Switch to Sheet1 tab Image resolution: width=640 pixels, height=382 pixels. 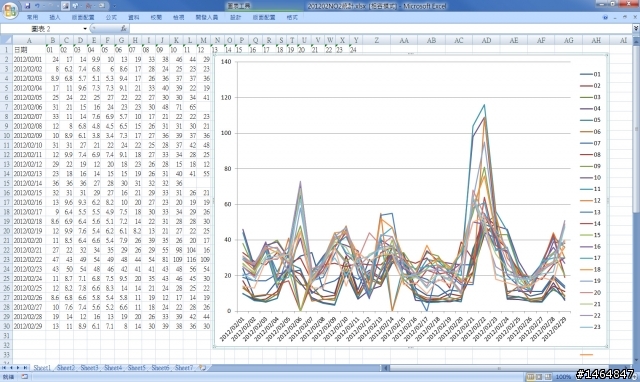pyautogui.click(x=42, y=368)
